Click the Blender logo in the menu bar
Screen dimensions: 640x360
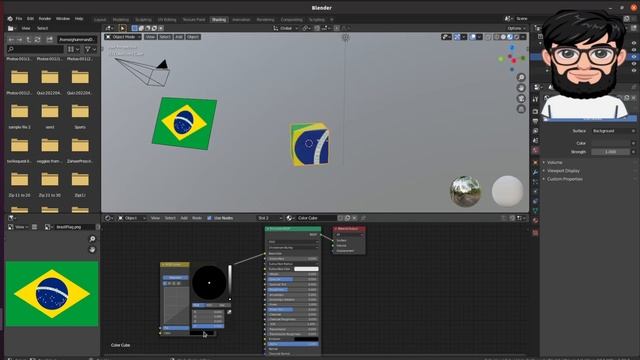pyautogui.click(x=10, y=19)
